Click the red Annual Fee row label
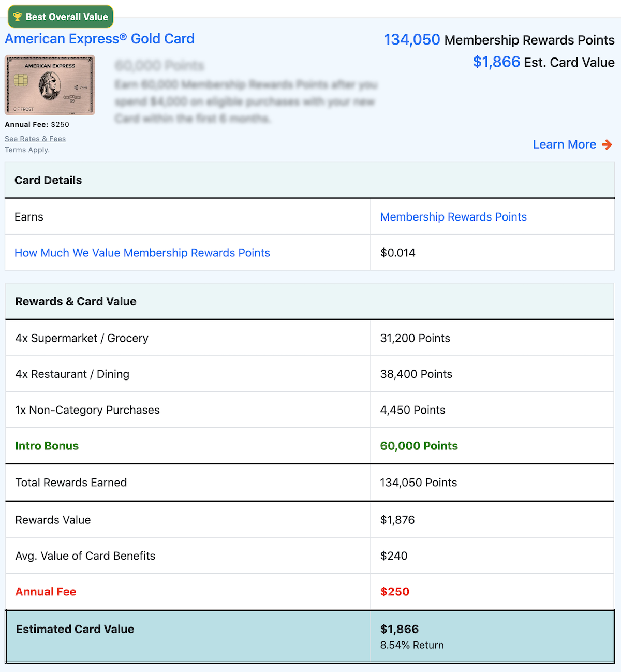The height and width of the screenshot is (672, 621). (46, 592)
